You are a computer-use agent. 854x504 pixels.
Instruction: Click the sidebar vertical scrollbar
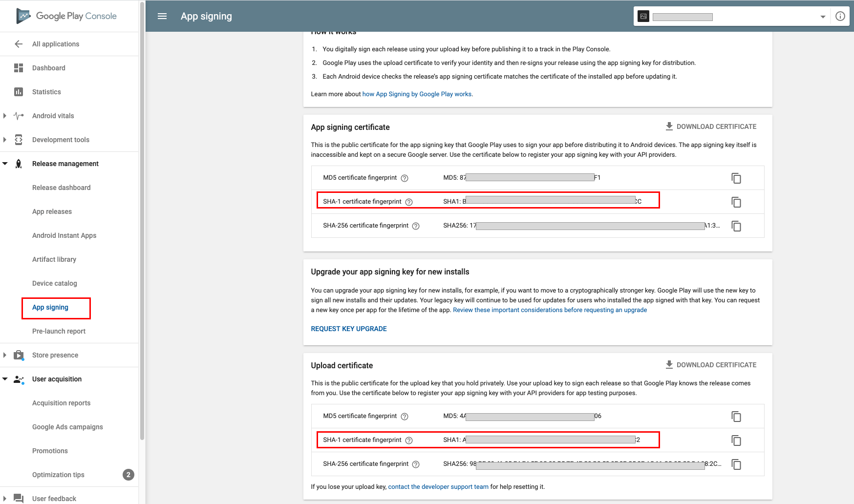point(142,220)
